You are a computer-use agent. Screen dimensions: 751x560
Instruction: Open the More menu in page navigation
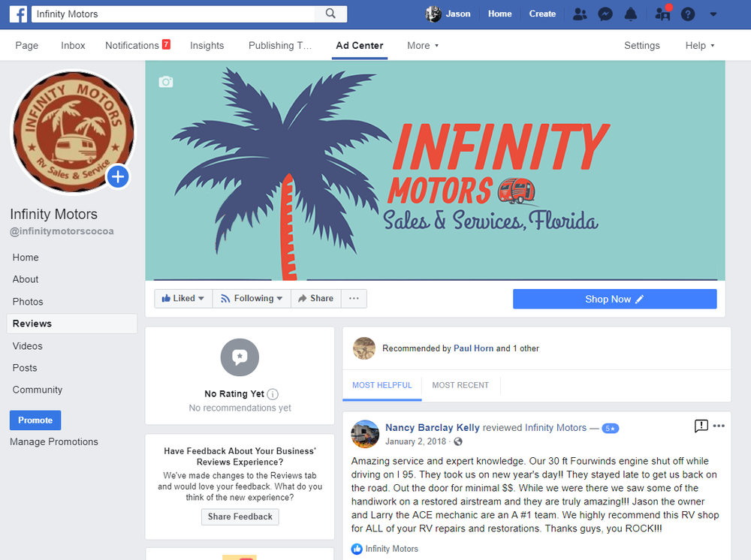coord(422,46)
